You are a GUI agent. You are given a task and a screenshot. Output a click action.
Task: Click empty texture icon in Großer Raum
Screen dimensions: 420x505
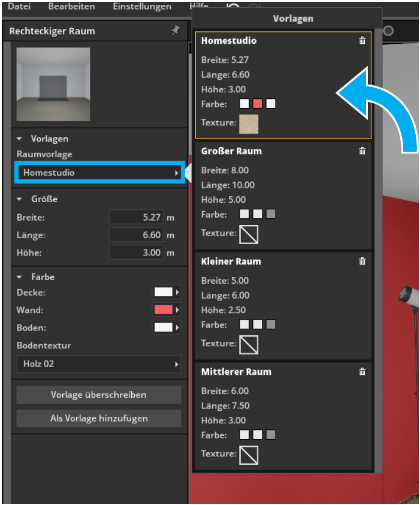click(249, 235)
